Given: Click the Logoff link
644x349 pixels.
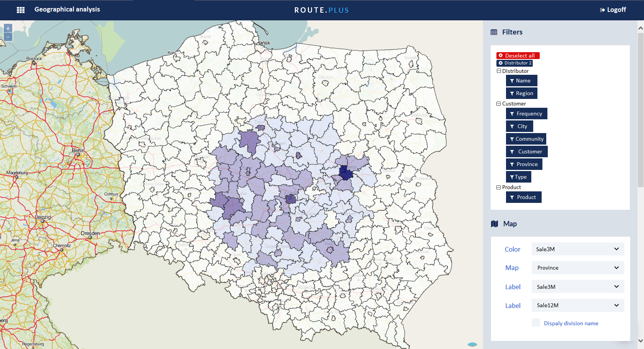Looking at the screenshot, I should pos(613,10).
